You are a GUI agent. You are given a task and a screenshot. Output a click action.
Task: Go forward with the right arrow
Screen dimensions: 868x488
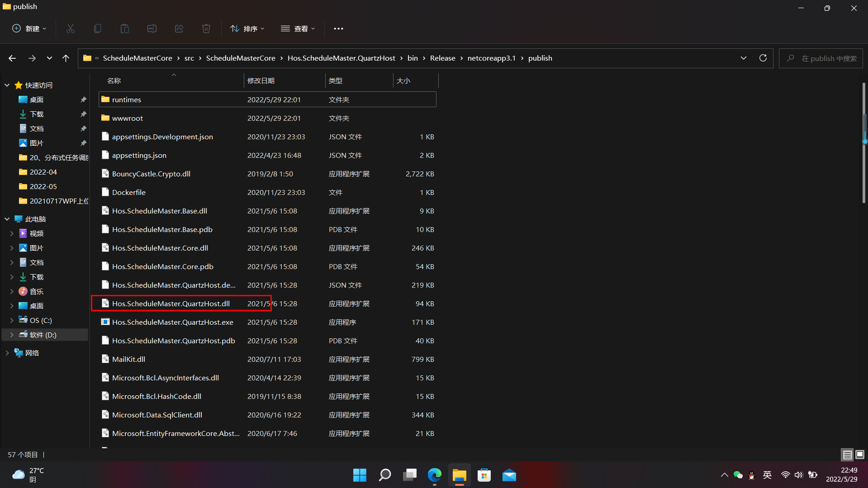tap(32, 58)
